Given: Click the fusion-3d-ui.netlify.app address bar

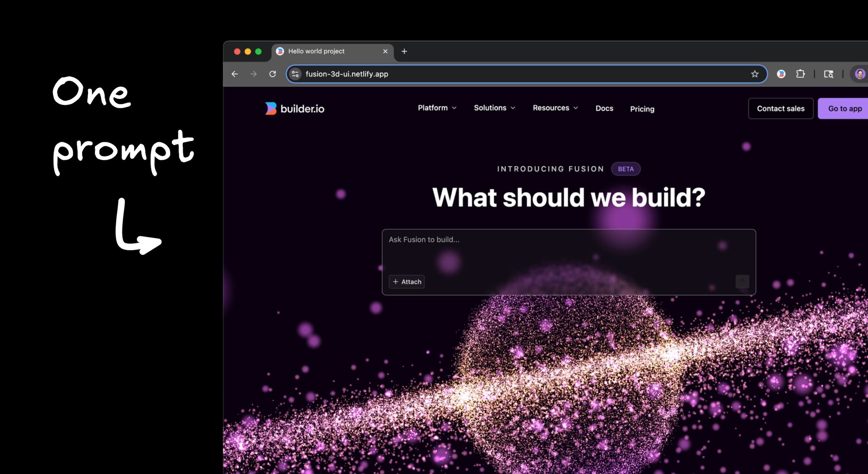Looking at the screenshot, I should [x=526, y=74].
